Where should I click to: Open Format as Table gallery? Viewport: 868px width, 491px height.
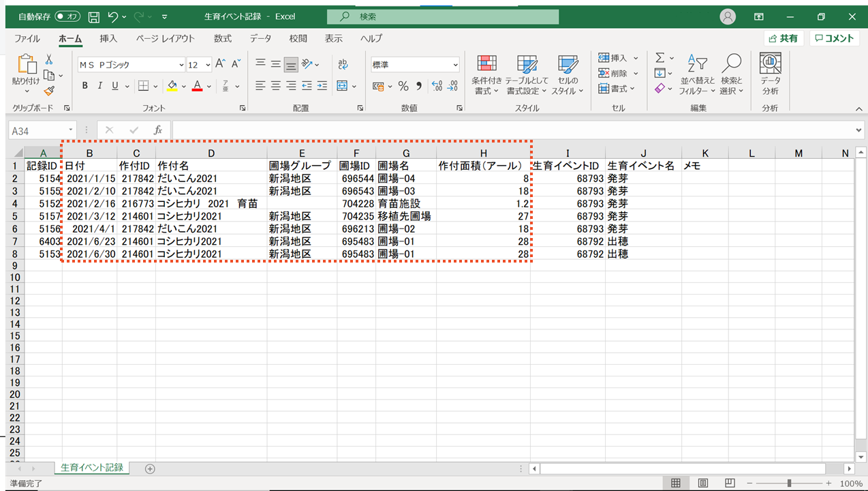point(527,75)
